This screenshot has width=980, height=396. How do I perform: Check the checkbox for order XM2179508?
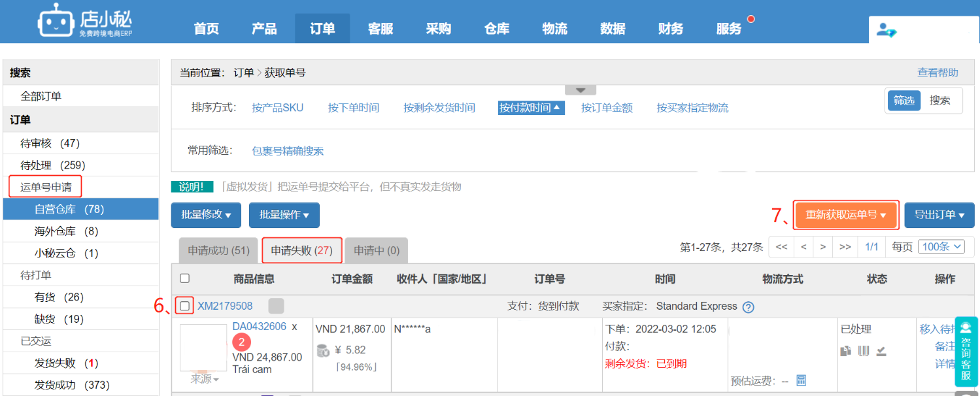click(x=185, y=306)
